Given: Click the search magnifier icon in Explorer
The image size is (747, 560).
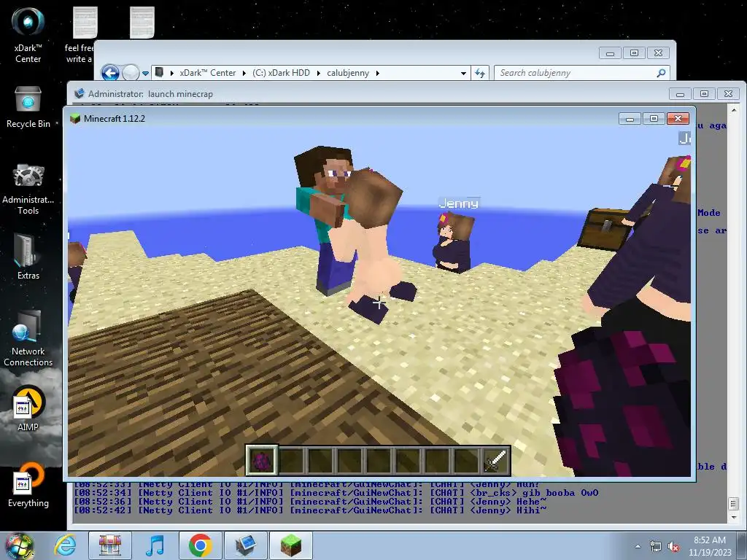Looking at the screenshot, I should (661, 73).
